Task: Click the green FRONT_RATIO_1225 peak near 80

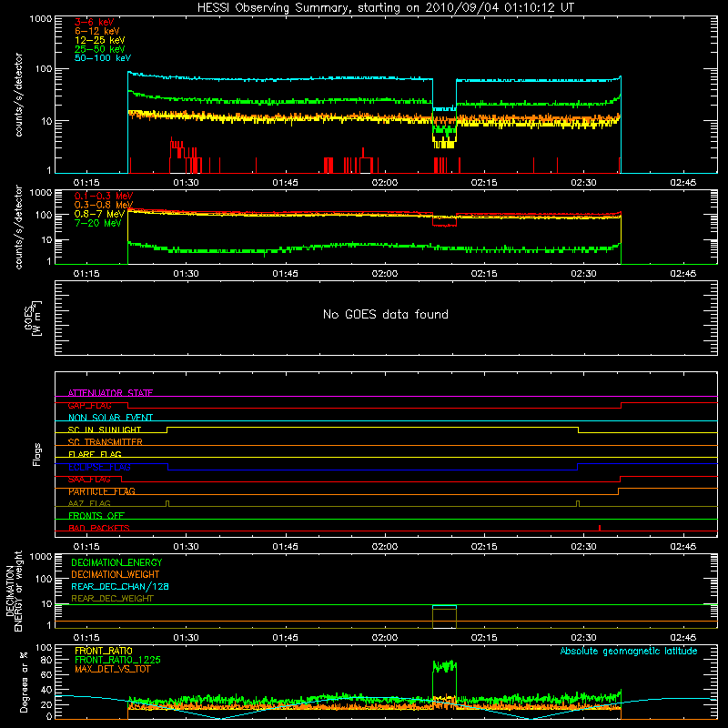Action: [444, 666]
